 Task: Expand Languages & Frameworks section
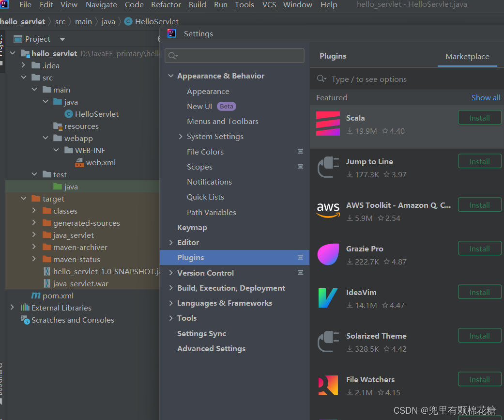coord(171,303)
